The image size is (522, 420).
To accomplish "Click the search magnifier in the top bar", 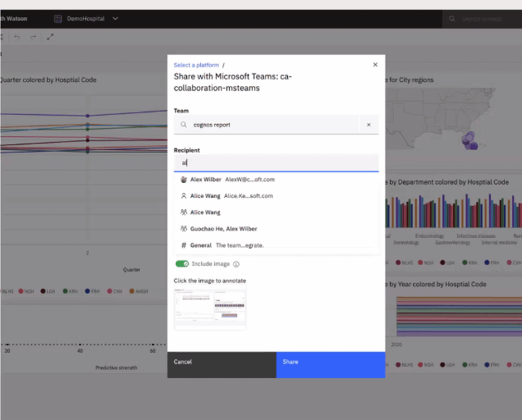I will coord(452,19).
